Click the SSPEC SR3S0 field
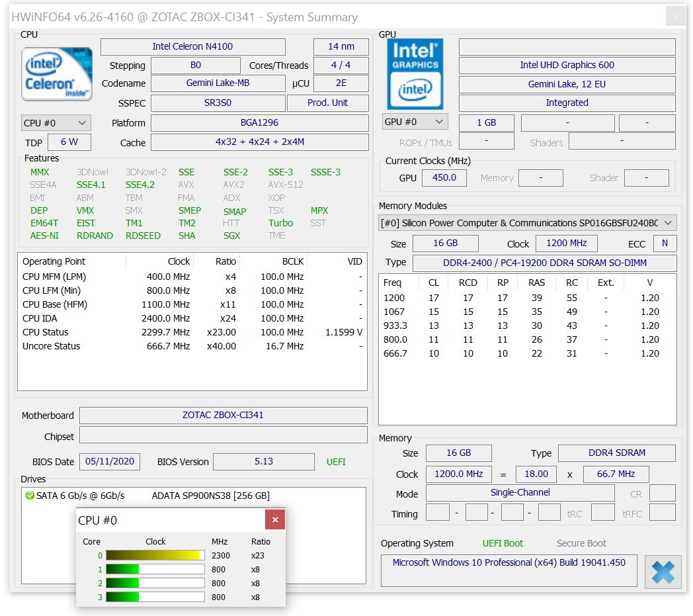 218,103
